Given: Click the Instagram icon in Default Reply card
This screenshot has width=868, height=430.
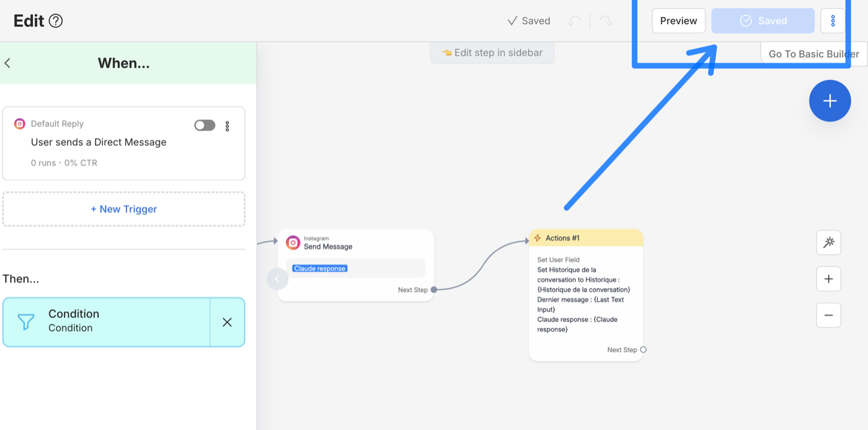Looking at the screenshot, I should (x=20, y=123).
